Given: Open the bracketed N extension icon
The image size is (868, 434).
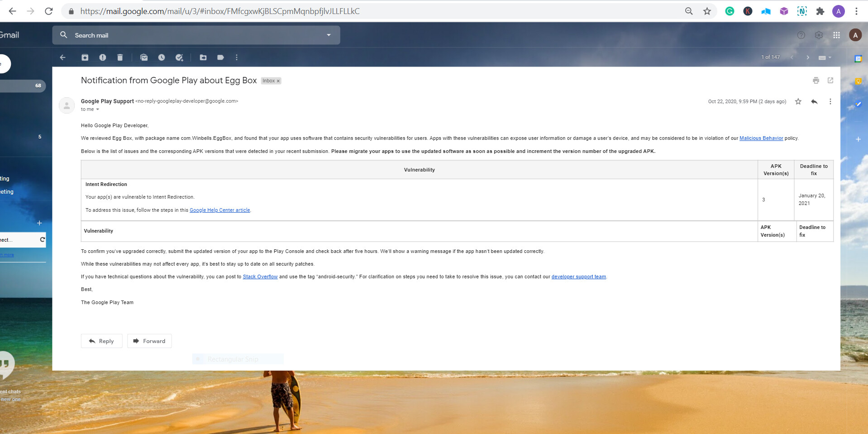Looking at the screenshot, I should (x=802, y=11).
